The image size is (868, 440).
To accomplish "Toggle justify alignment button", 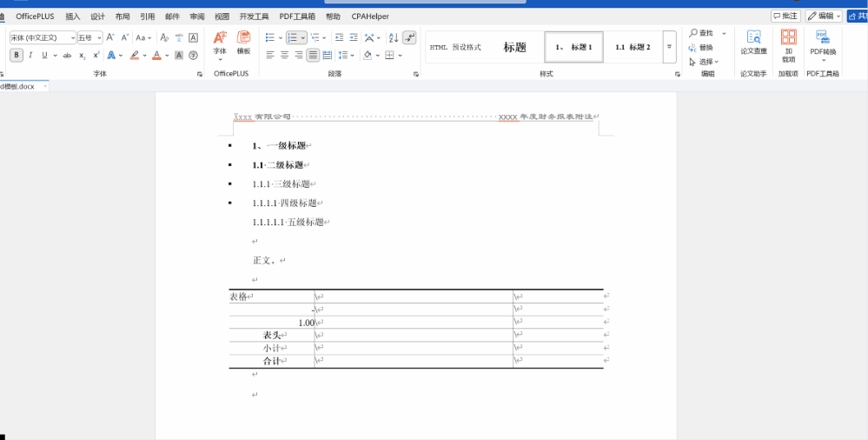I will coord(313,55).
